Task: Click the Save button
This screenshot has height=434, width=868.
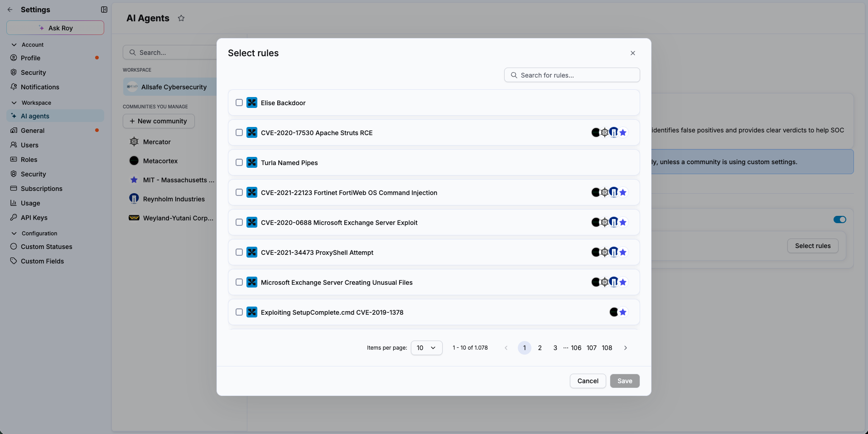Action: tap(625, 381)
